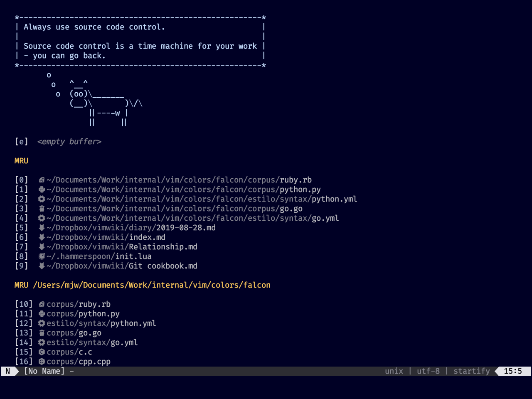Open corpus/python.py with the full Documents path
Image resolution: width=532 pixels, height=399 pixels.
point(184,190)
